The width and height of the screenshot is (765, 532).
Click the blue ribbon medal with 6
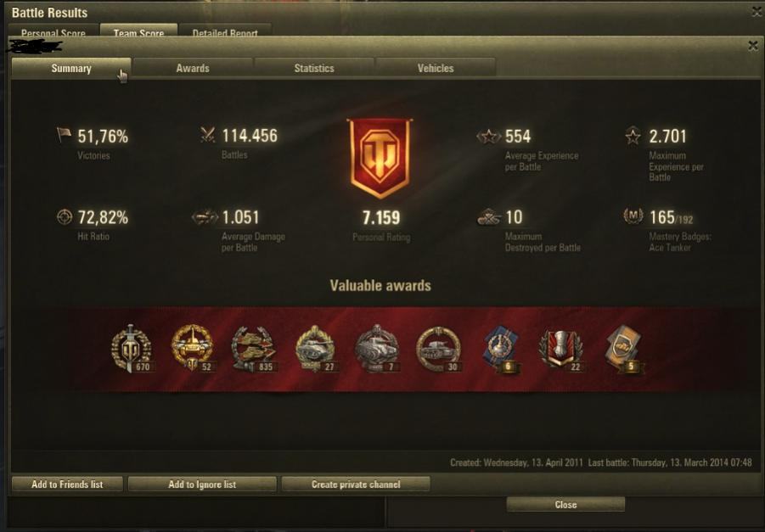point(501,349)
